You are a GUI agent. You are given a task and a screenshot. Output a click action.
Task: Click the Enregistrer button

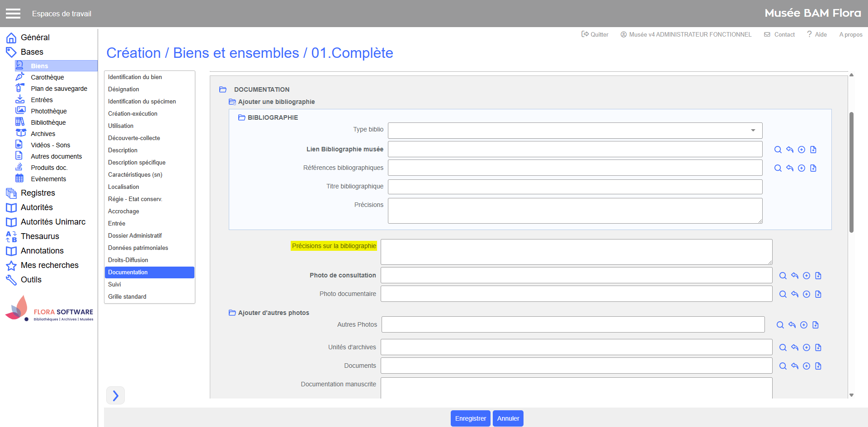(470, 418)
